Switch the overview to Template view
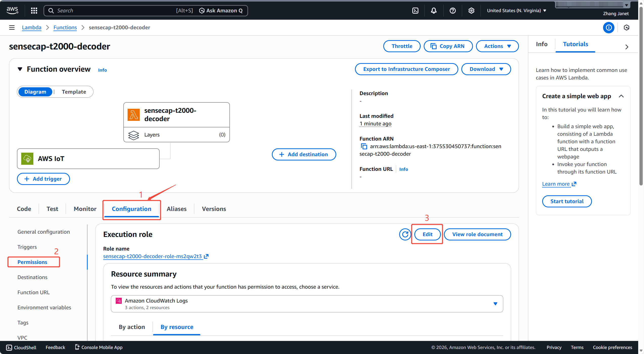Viewport: 644px width, 354px height. 74,92
